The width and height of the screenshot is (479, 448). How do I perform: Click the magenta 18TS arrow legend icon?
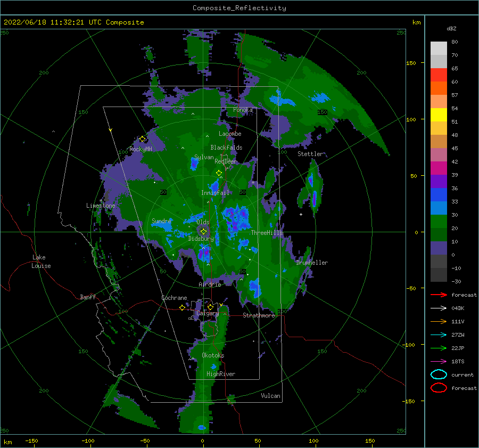tap(439, 362)
